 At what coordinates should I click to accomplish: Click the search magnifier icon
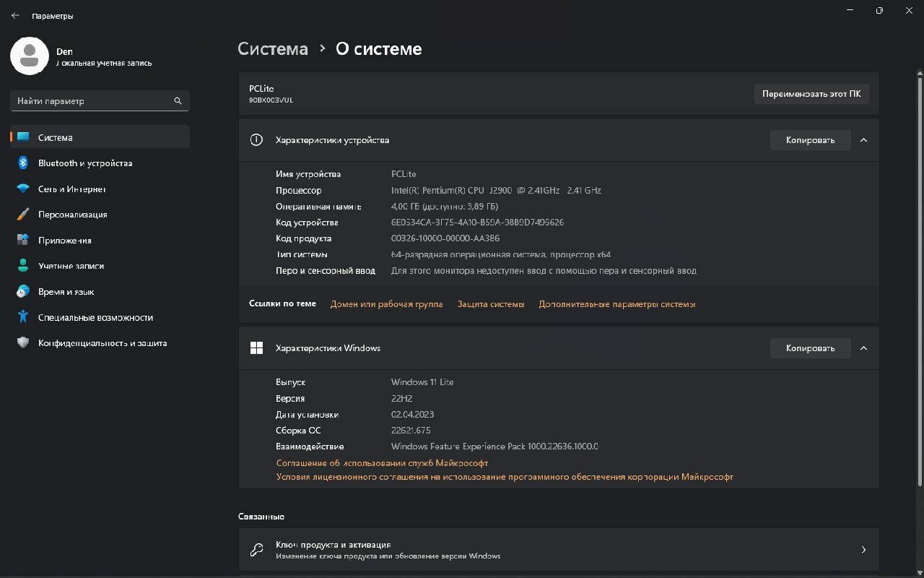[x=178, y=101]
